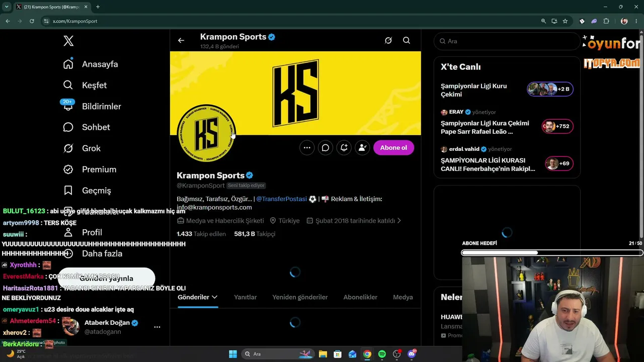Send a message to Krampon Sports
Viewport: 644px width, 362px height.
point(326,148)
